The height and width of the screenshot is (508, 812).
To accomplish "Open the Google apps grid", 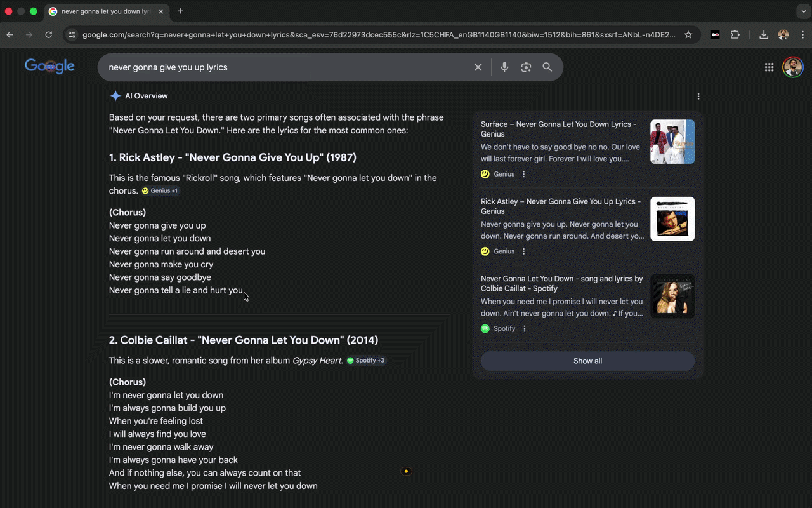I will 769,67.
